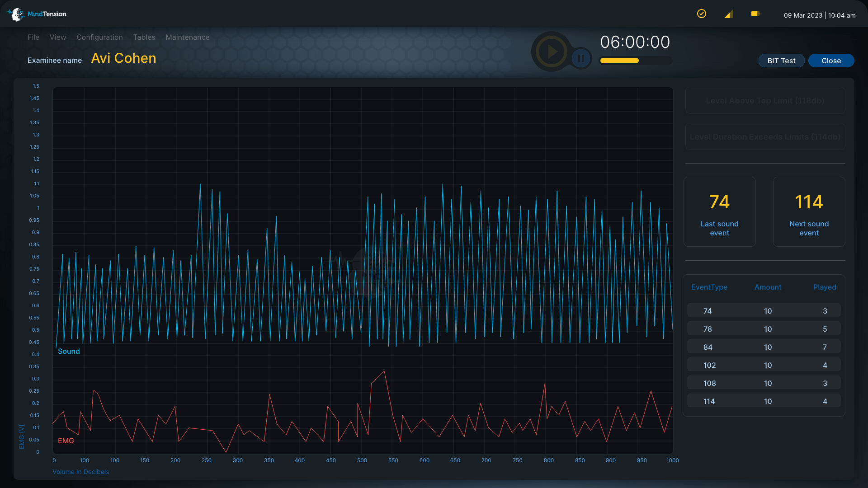Click the MindTension logo
868x488 pixels.
(37, 14)
